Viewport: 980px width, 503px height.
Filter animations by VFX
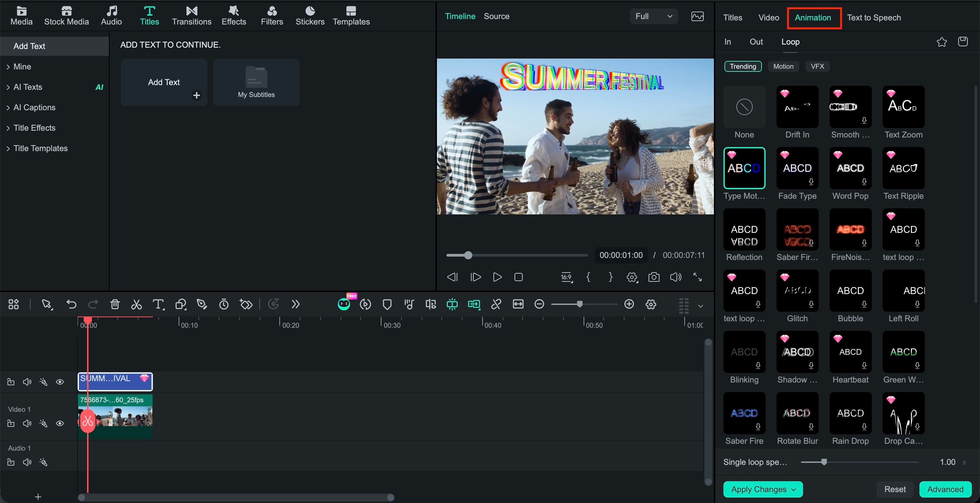pyautogui.click(x=817, y=67)
